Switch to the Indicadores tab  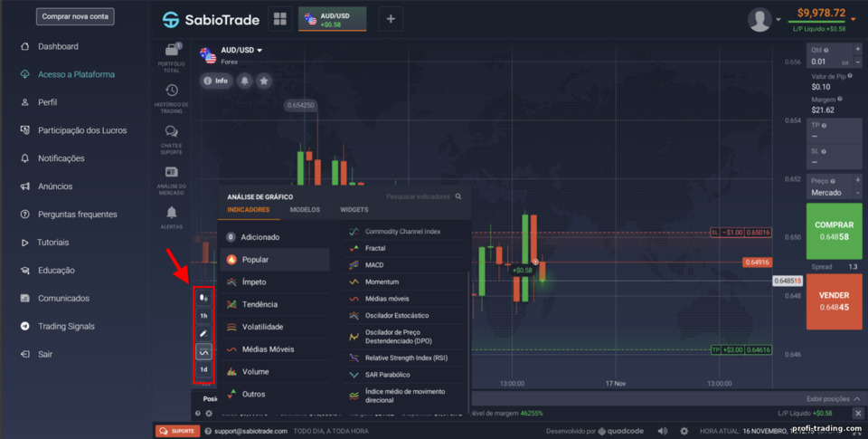pyautogui.click(x=249, y=209)
